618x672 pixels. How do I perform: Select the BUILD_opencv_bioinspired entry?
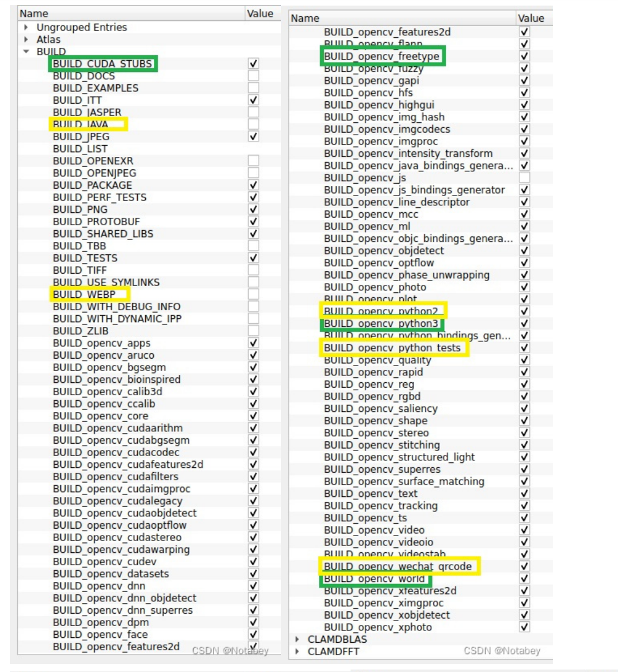(x=117, y=379)
